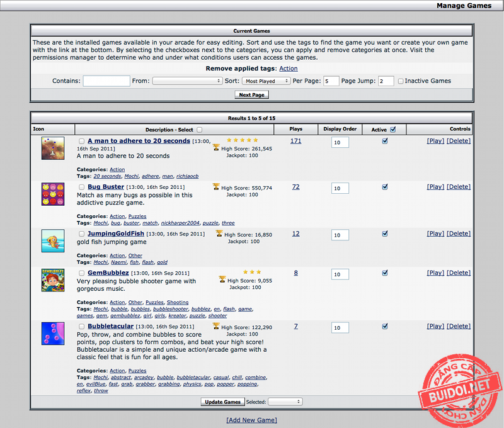The image size is (504, 428).
Task: Click the trophy icon for Bubbletacular high score
Action: coord(216,326)
